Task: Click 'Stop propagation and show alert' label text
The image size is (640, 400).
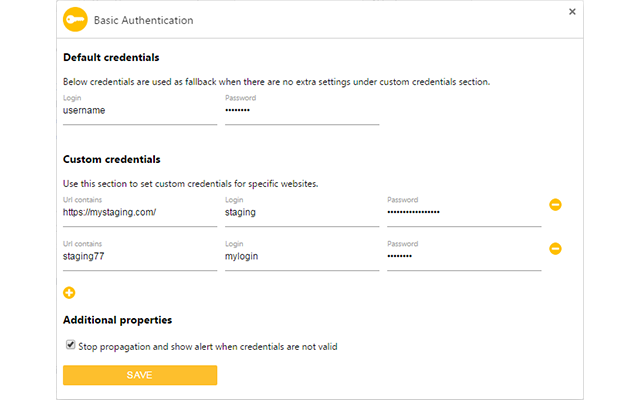Action: (208, 347)
